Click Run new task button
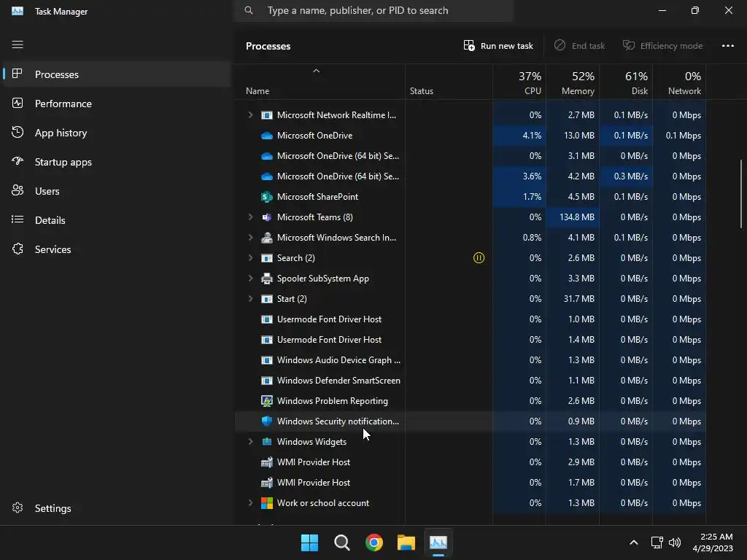Screen dimensions: 747x560 click(498, 46)
